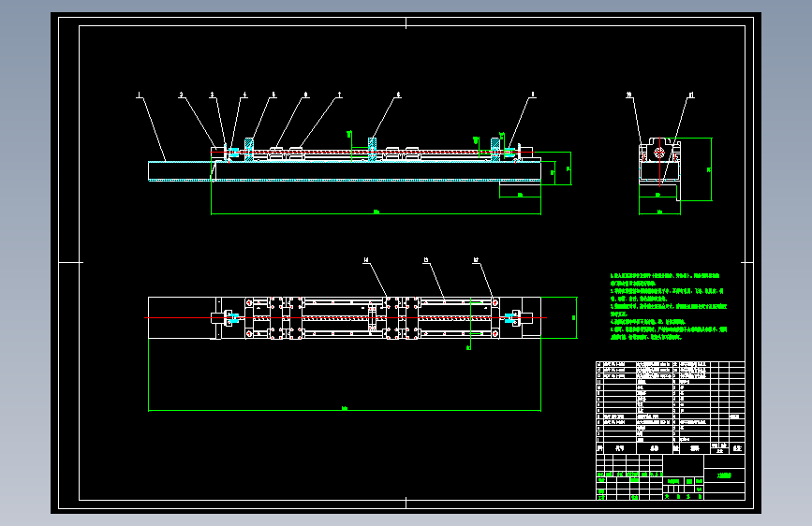The height and width of the screenshot is (526, 812).
Task: Select part balloon number 1
Action: 139,95
